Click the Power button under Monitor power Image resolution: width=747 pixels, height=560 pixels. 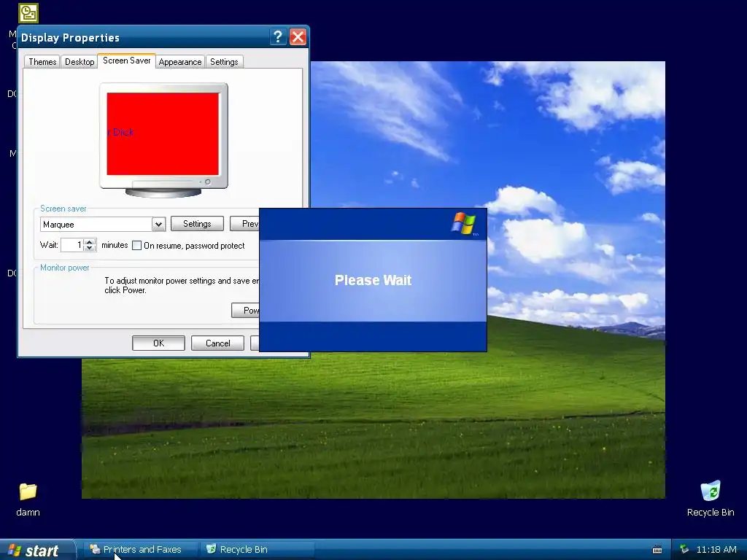[x=245, y=311]
